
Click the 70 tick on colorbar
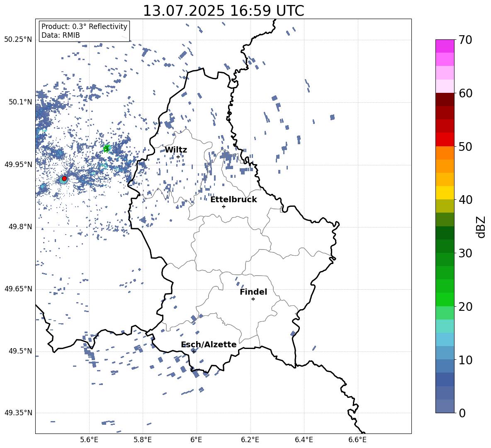tap(466, 40)
